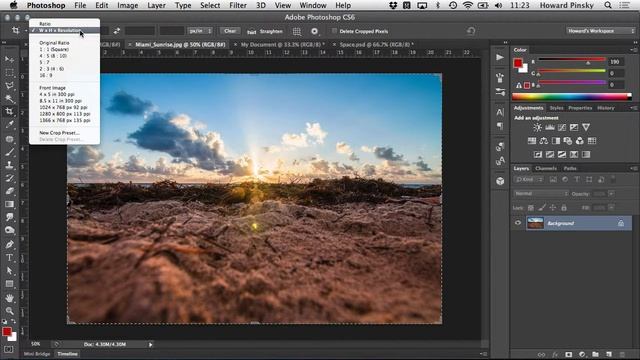This screenshot has width=640, height=360.
Task: Choose 1 : 1 (Square) preset
Action: tap(54, 49)
